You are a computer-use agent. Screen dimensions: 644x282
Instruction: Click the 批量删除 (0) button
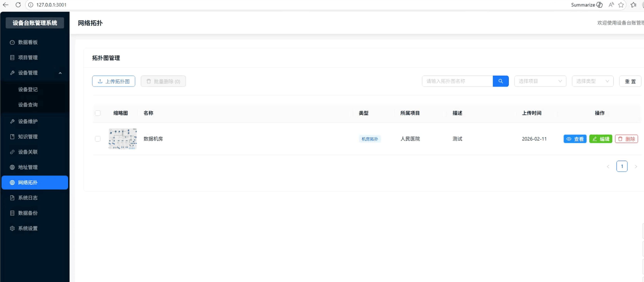click(x=163, y=81)
